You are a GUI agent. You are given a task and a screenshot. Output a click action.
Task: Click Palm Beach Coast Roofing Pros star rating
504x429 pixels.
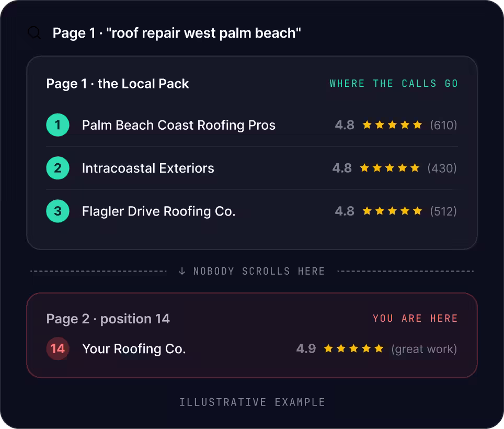pyautogui.click(x=392, y=125)
